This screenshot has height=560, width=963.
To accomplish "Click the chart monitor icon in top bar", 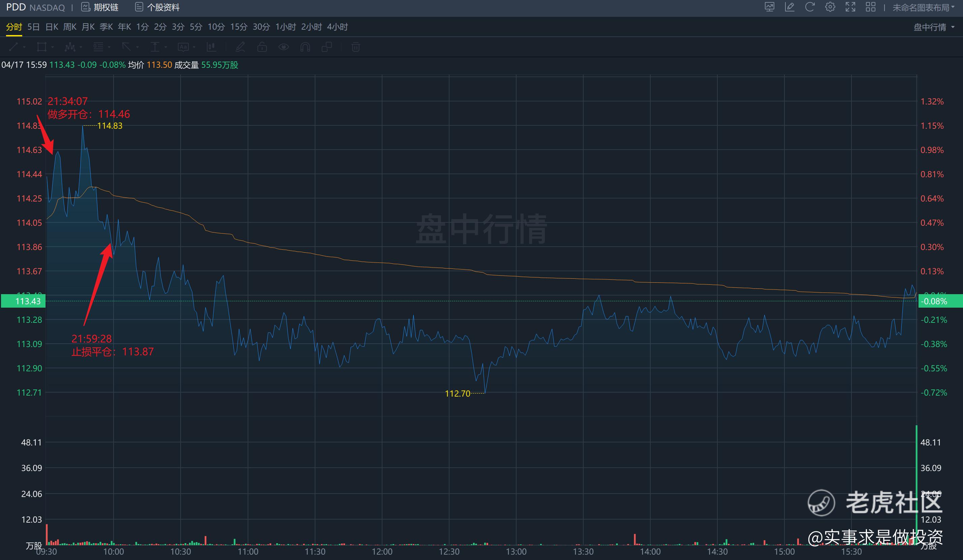I will [769, 7].
